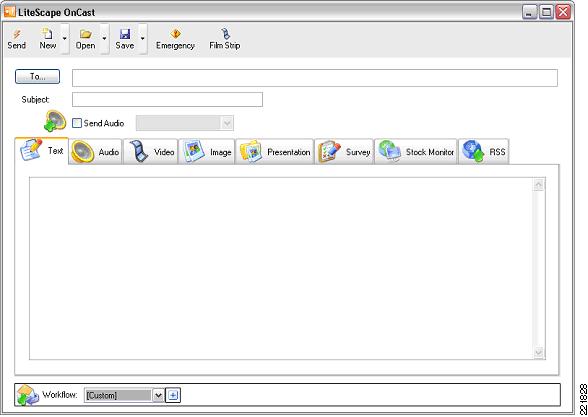The image size is (588, 417).
Task: Click the Workflow envelope icon
Action: click(x=28, y=395)
